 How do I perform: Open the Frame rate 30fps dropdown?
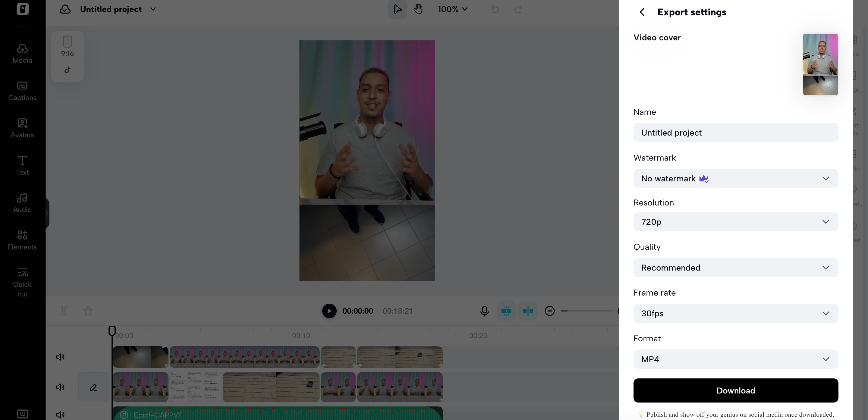pos(736,313)
